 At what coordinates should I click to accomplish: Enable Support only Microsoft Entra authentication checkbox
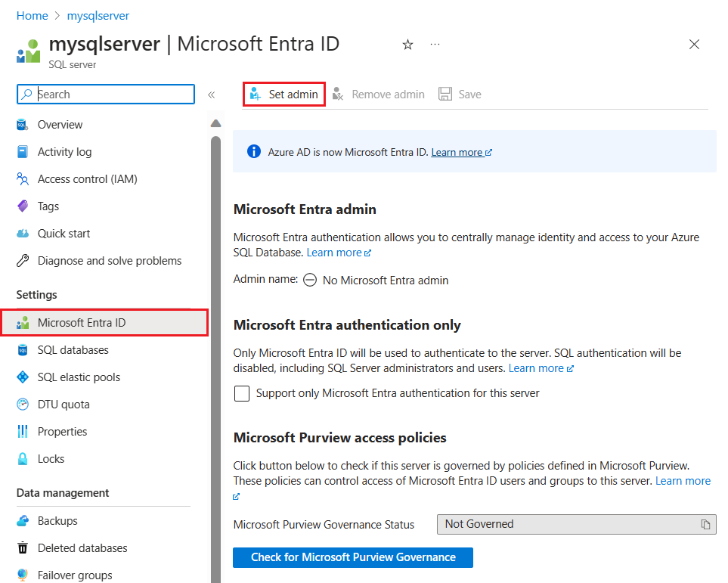[x=242, y=394]
